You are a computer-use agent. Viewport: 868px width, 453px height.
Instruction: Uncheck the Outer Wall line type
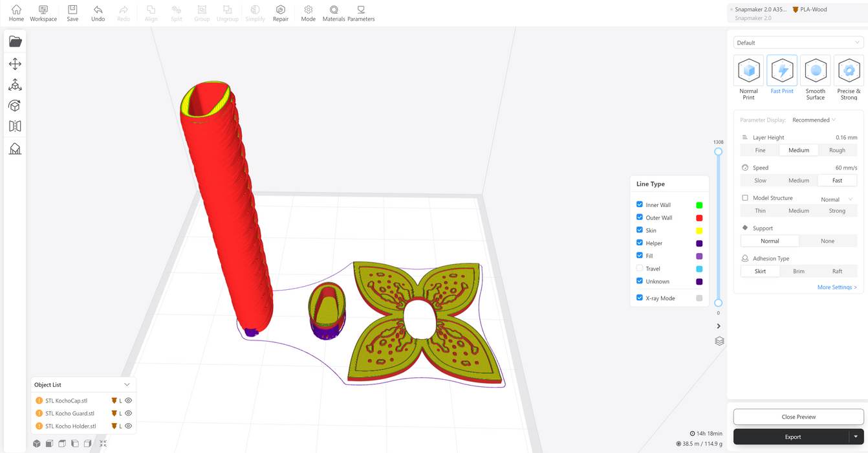click(640, 217)
